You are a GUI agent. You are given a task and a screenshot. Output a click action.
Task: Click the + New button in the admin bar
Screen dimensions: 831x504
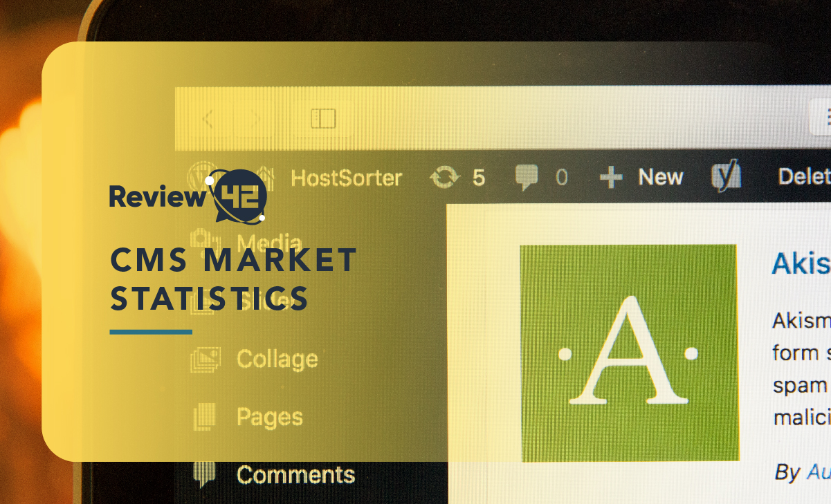click(641, 178)
